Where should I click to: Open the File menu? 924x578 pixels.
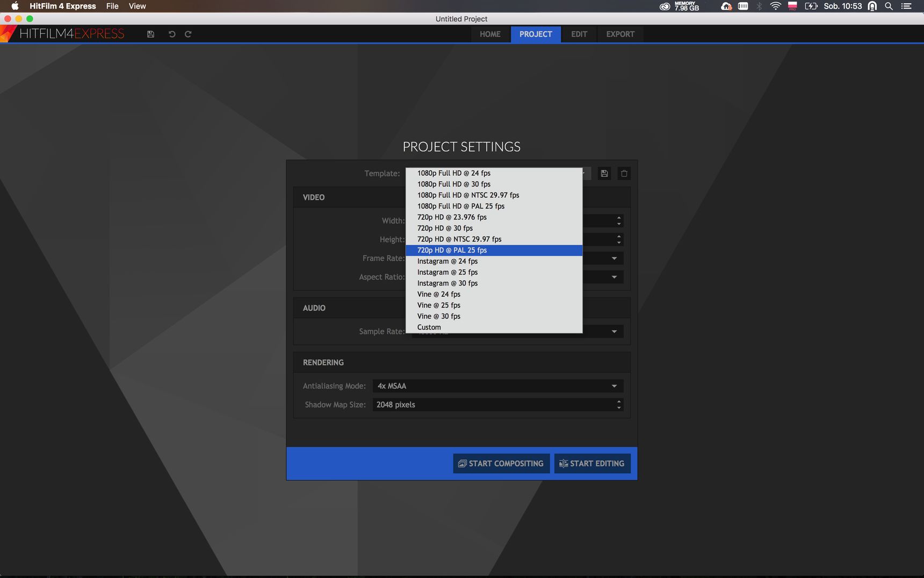[112, 6]
